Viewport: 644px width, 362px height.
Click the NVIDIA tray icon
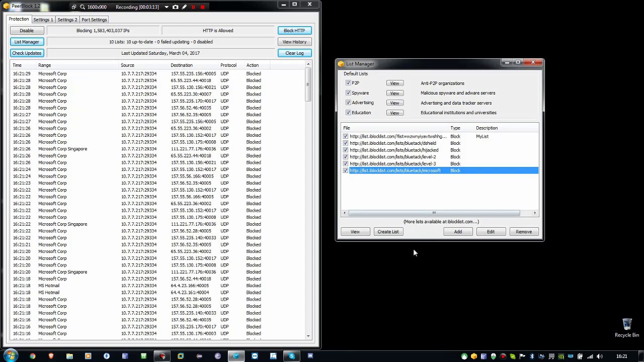click(x=561, y=356)
